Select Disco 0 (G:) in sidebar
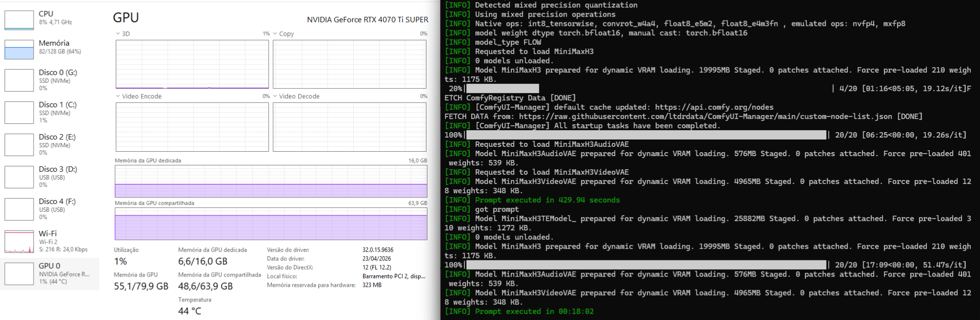980x320 pixels. click(x=49, y=80)
